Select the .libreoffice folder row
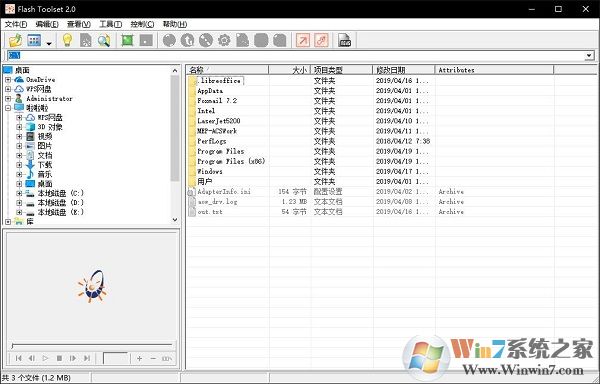The image size is (600, 384). (x=219, y=81)
